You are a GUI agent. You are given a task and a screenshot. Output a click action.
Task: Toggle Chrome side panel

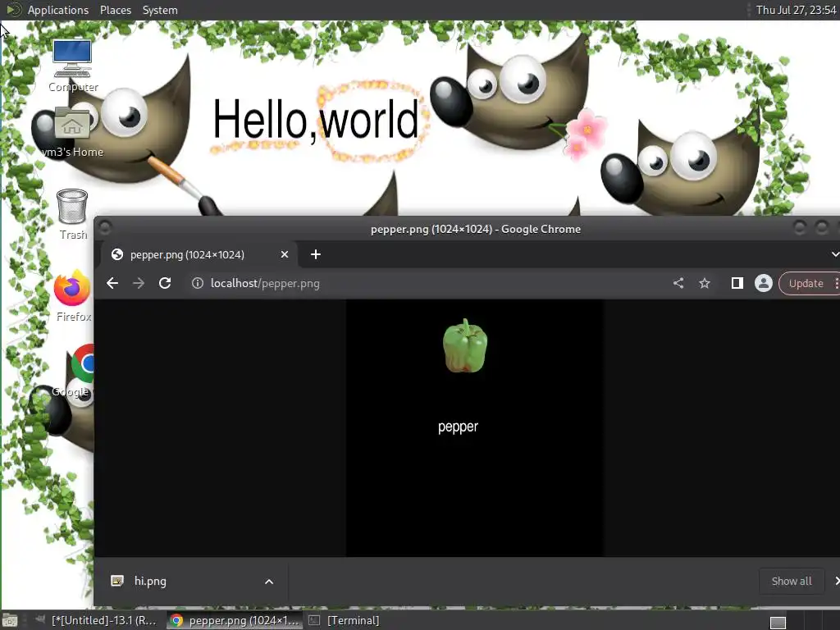[x=737, y=283]
